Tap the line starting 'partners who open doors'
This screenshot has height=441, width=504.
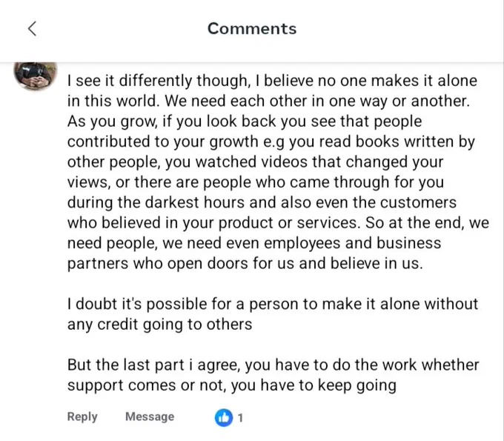[x=245, y=264]
